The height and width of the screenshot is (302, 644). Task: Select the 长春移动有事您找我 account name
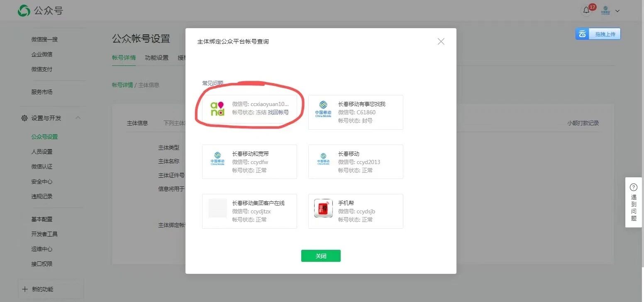click(362, 104)
